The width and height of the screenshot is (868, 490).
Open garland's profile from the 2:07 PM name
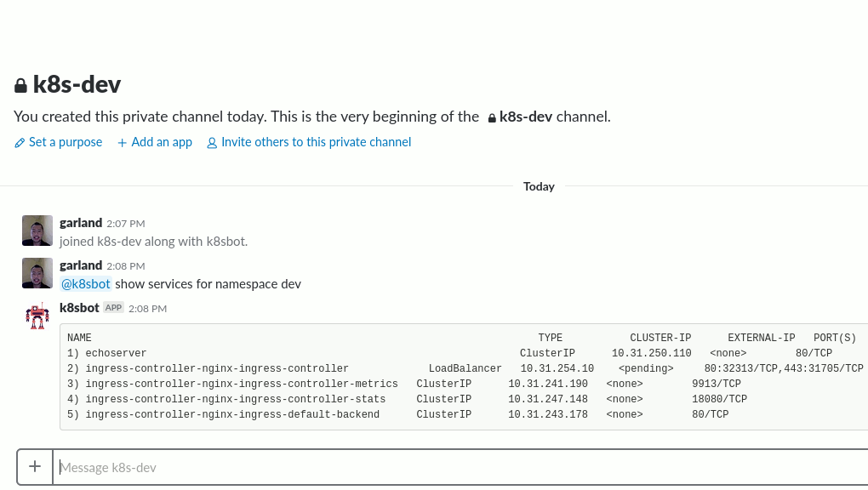coord(81,223)
